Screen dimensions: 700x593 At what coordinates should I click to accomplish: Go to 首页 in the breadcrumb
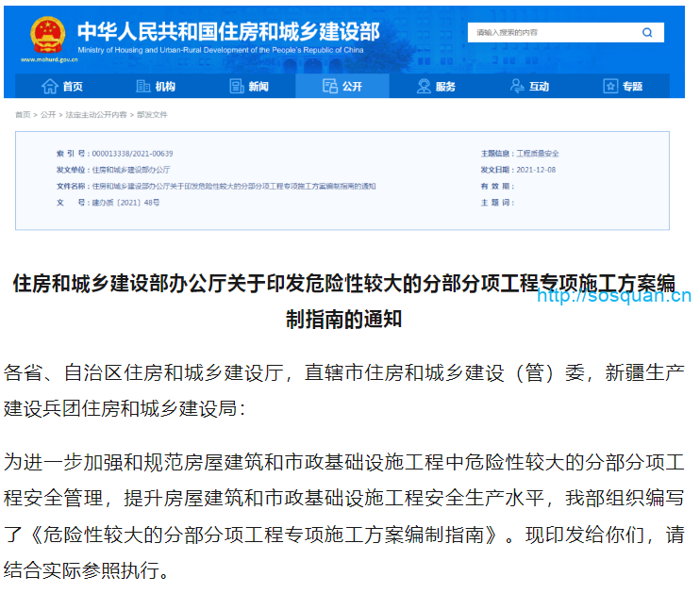pos(23,115)
